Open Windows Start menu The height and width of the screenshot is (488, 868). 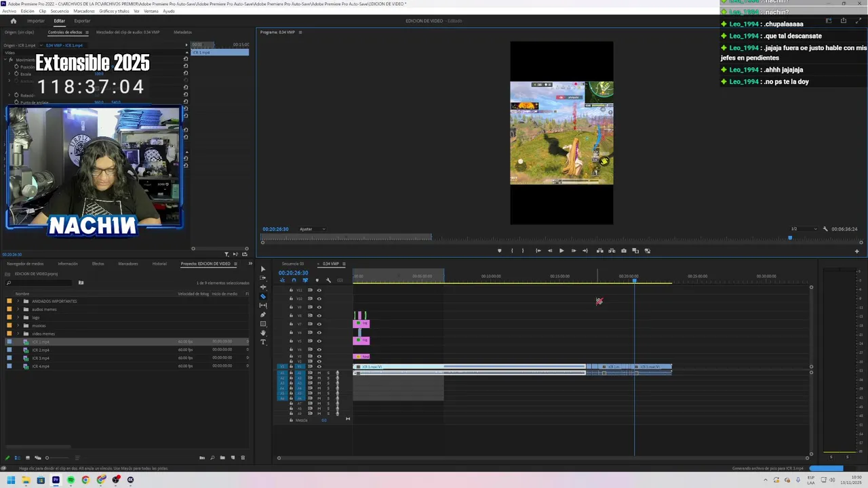pyautogui.click(x=11, y=480)
